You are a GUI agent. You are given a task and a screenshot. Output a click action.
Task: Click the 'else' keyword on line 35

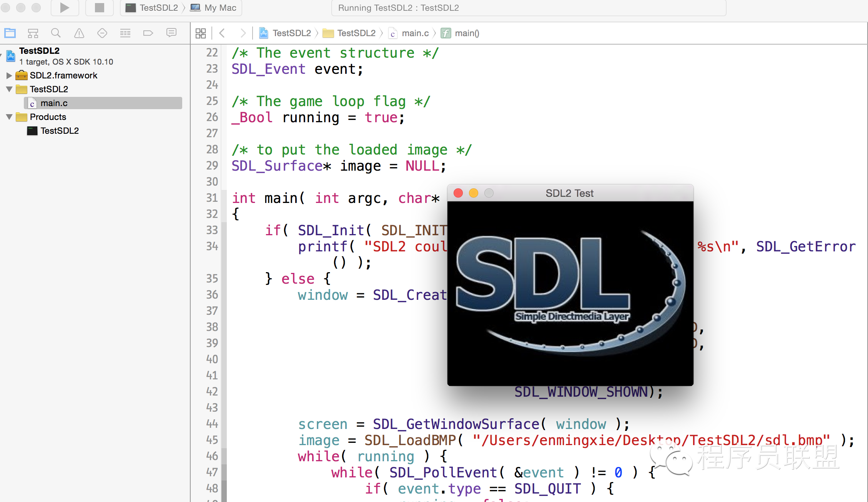pyautogui.click(x=298, y=279)
